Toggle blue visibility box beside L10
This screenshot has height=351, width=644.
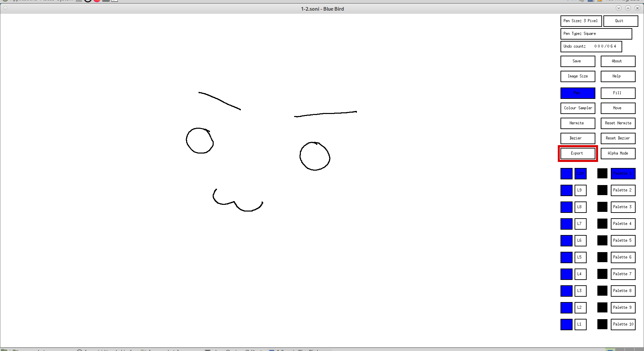[566, 173]
